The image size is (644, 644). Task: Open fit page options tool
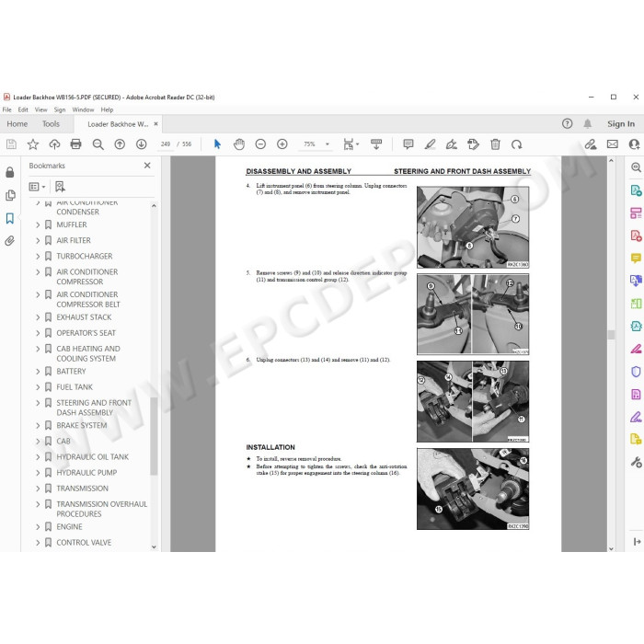tap(351, 144)
